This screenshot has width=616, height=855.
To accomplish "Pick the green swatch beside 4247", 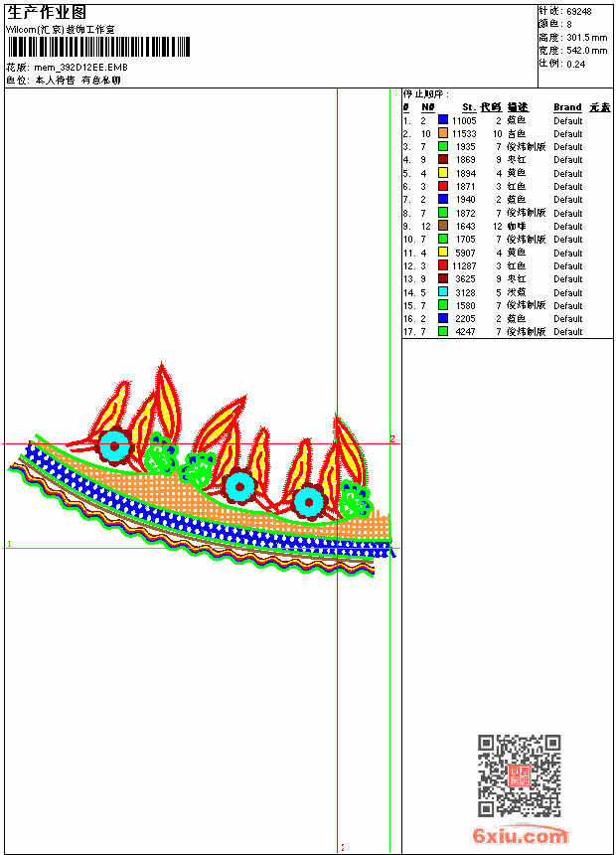I will point(443,331).
